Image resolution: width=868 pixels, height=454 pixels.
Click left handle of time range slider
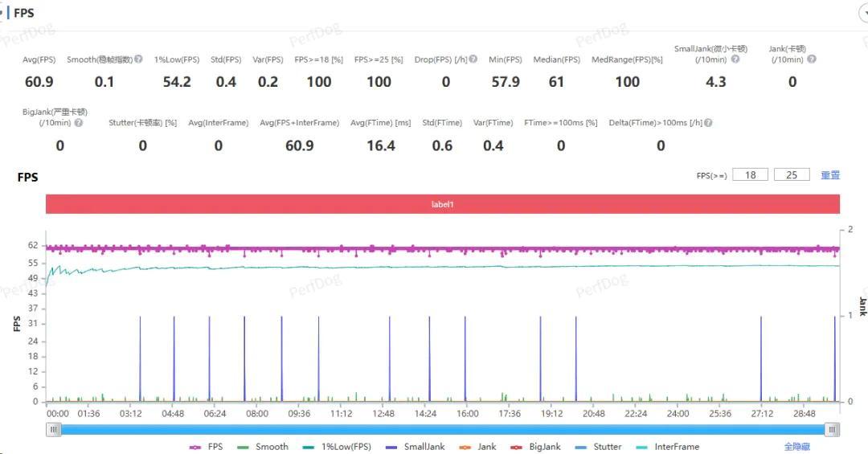click(54, 429)
